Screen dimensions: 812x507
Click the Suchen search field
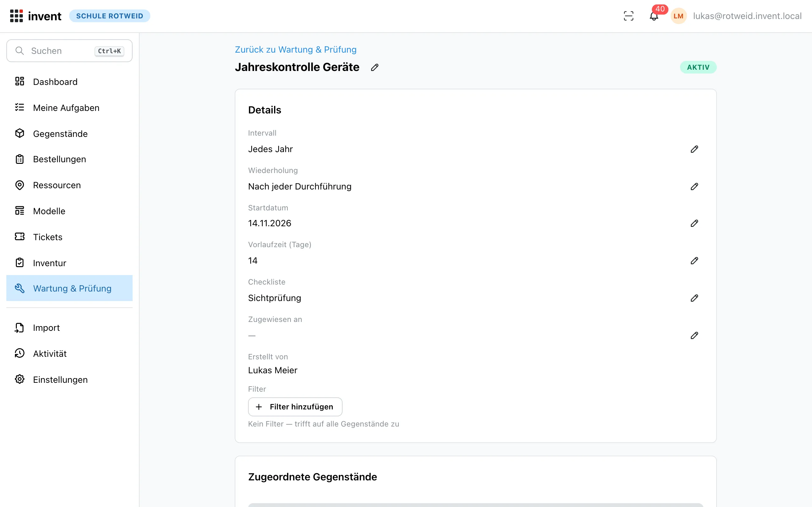[69, 51]
